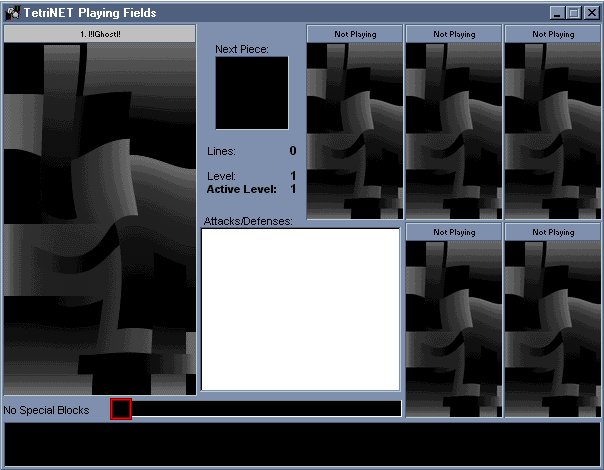The image size is (604, 470).
Task: Click the first upper-row "Not Playing" header
Action: (355, 34)
